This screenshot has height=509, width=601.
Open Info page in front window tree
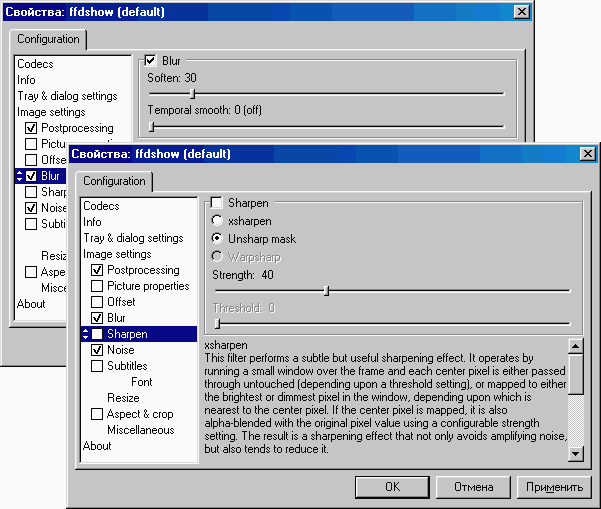pyautogui.click(x=92, y=222)
